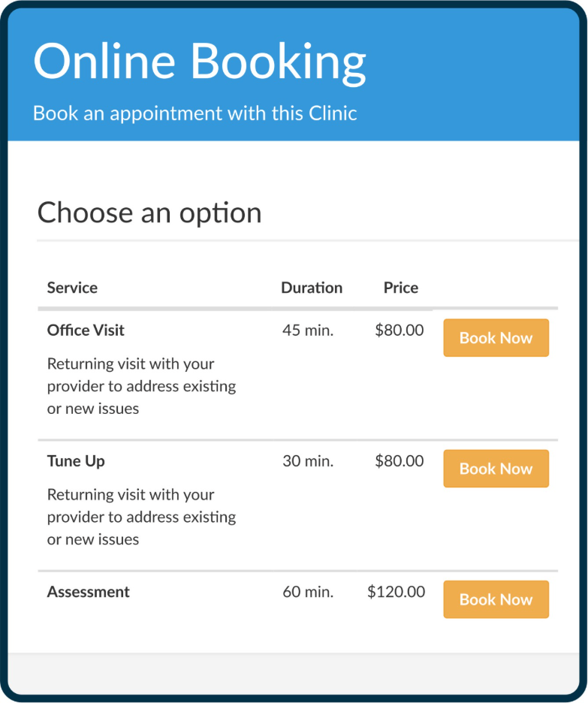Click the Service column header
Image resolution: width=588 pixels, height=703 pixels.
(72, 288)
